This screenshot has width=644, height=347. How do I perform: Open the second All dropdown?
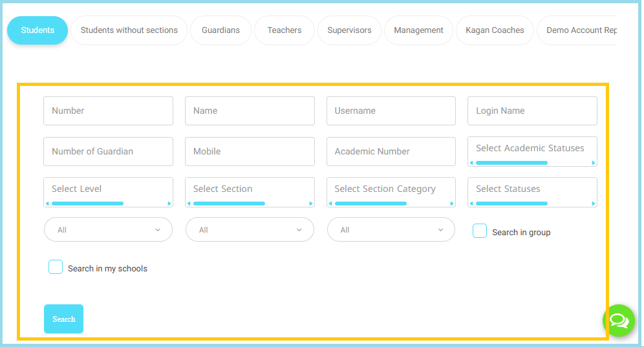pos(250,230)
